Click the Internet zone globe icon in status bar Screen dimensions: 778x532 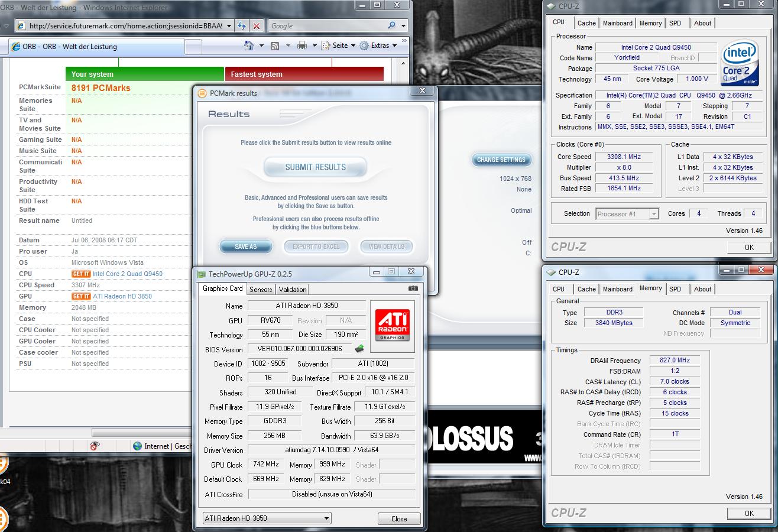137,446
